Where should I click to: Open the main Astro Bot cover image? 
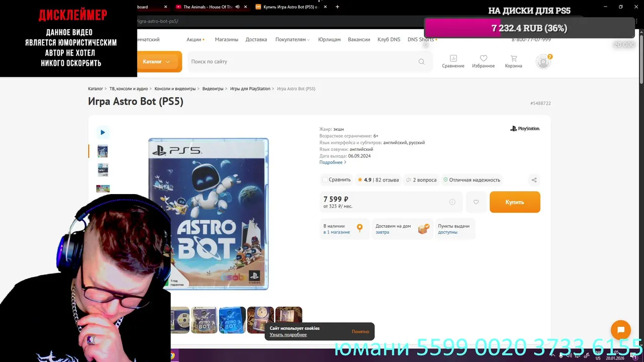pyautogui.click(x=208, y=214)
